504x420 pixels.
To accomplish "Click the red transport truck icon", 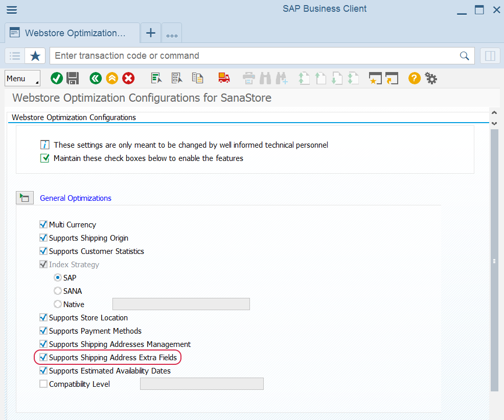I will coord(224,78).
